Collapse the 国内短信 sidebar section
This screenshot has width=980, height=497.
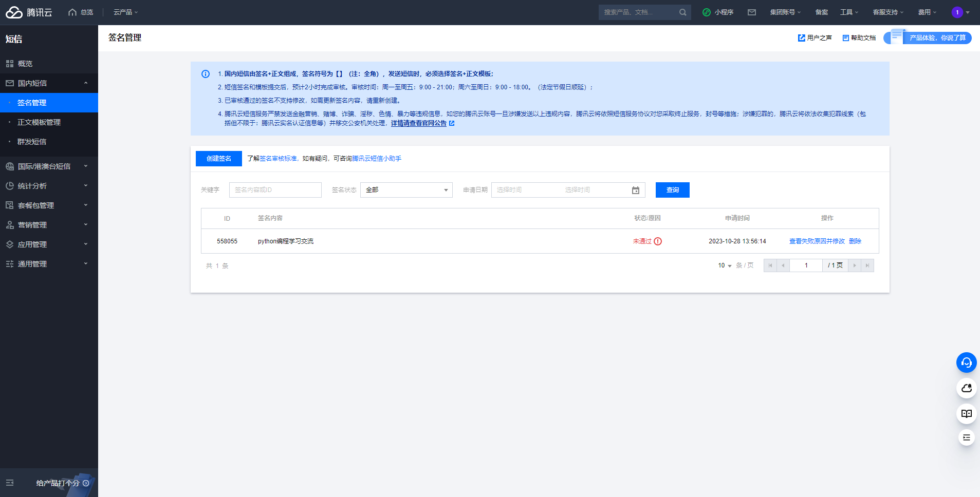(49, 83)
